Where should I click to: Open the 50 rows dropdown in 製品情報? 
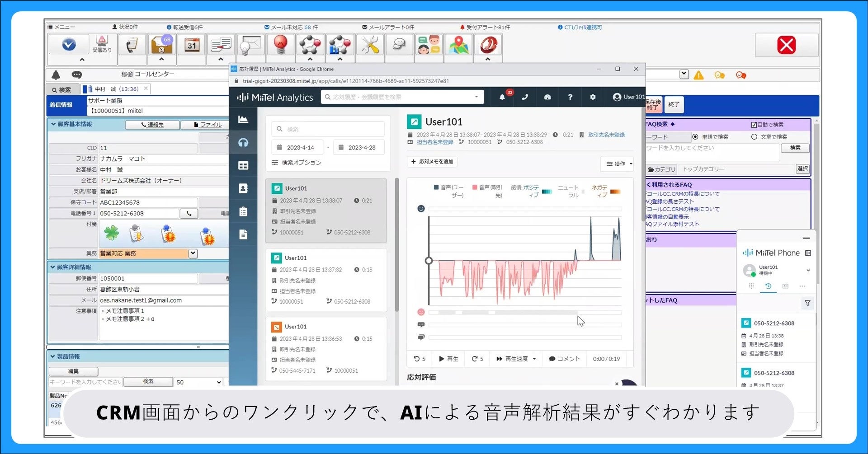click(x=198, y=382)
